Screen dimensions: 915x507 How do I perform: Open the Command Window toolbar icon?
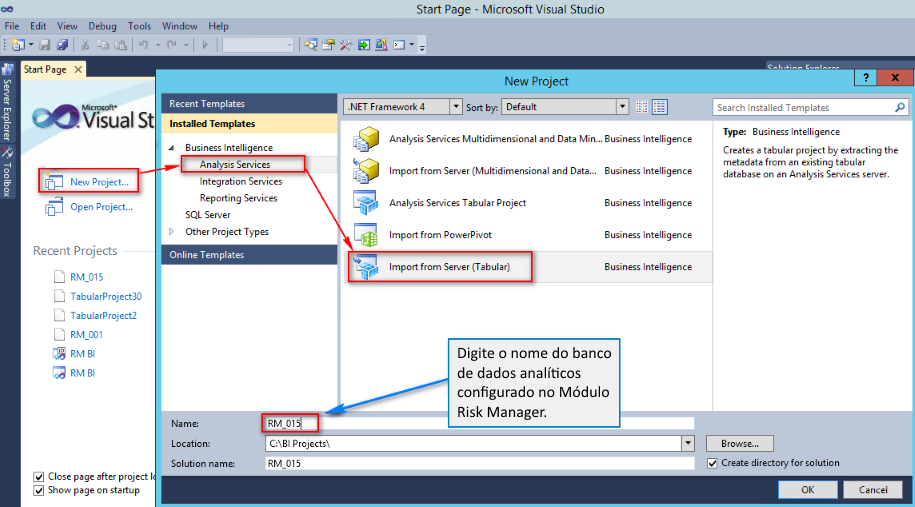(399, 45)
